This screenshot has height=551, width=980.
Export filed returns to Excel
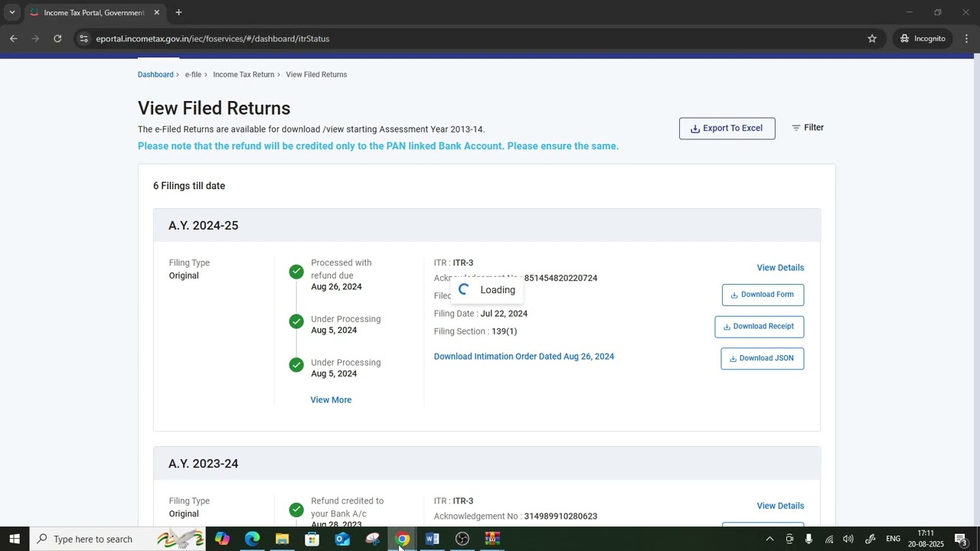(x=727, y=129)
